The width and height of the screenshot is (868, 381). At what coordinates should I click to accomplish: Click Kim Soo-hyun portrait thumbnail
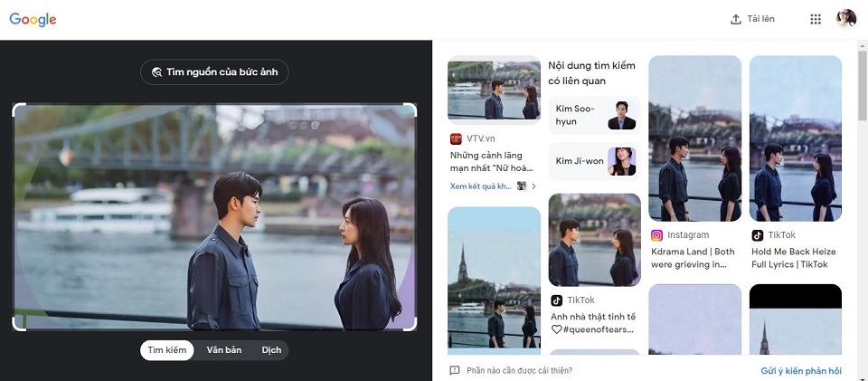pyautogui.click(x=622, y=115)
